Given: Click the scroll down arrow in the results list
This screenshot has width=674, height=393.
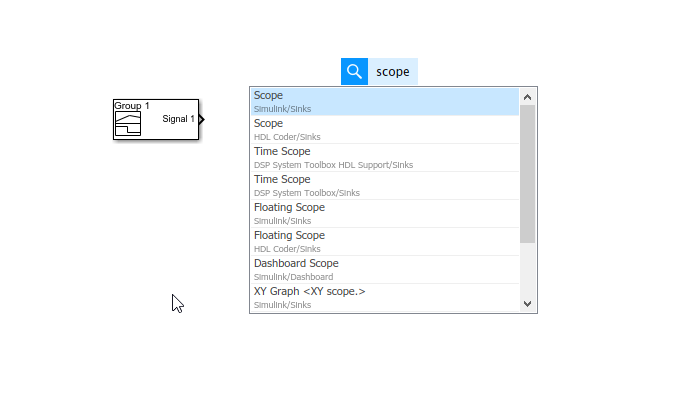Looking at the screenshot, I should [x=527, y=304].
